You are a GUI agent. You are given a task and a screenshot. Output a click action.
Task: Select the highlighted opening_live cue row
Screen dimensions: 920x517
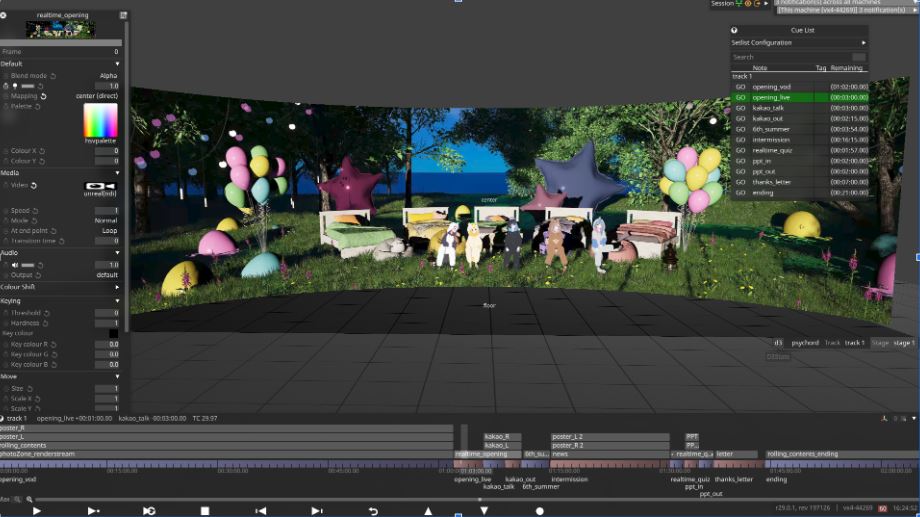pyautogui.click(x=799, y=97)
